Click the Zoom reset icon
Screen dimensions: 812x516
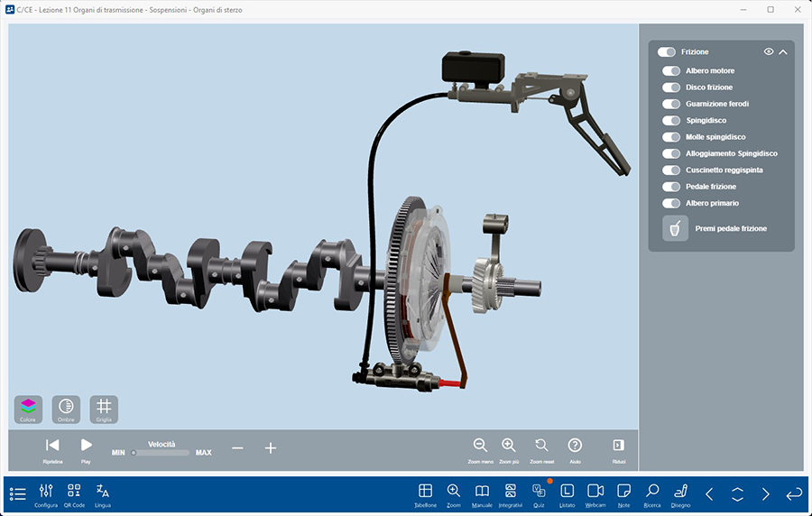(x=541, y=446)
